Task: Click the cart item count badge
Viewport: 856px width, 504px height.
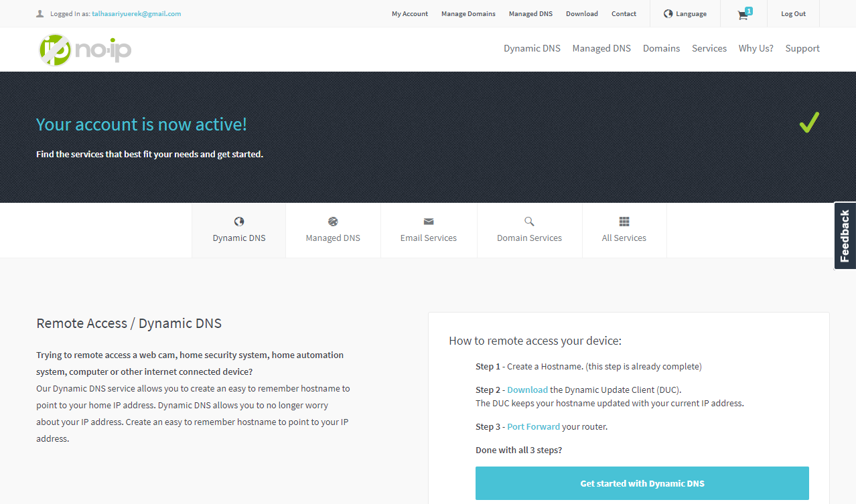Action: [748, 11]
